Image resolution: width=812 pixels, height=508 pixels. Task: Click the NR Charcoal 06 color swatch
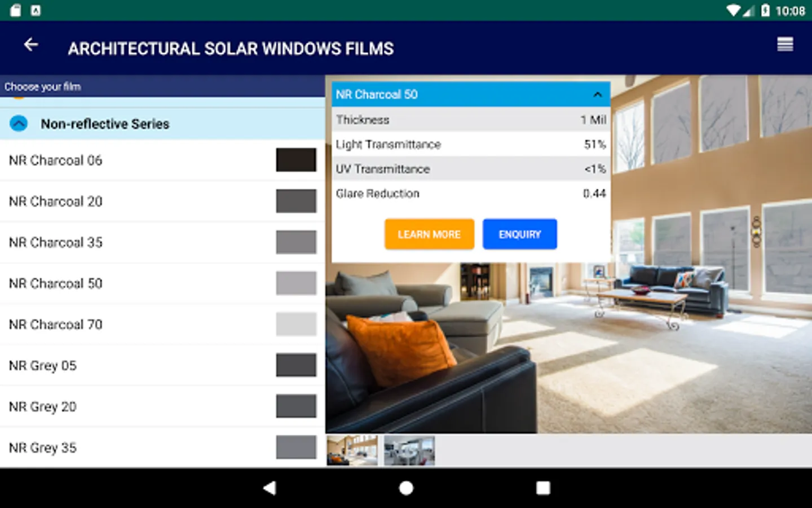[295, 160]
